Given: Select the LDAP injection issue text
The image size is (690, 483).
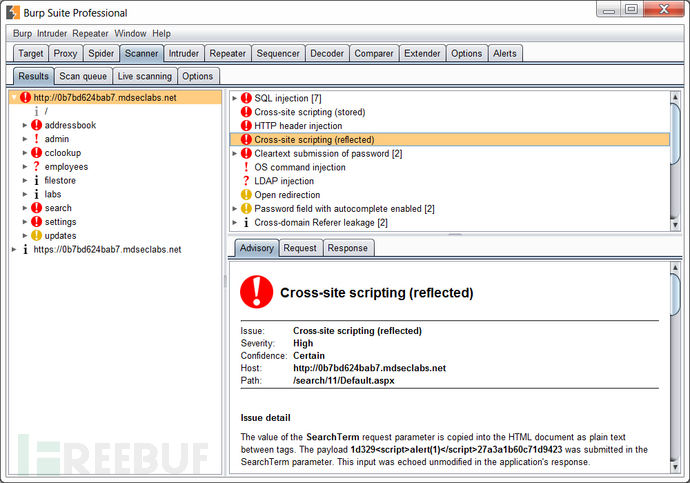Looking at the screenshot, I should click(x=284, y=181).
